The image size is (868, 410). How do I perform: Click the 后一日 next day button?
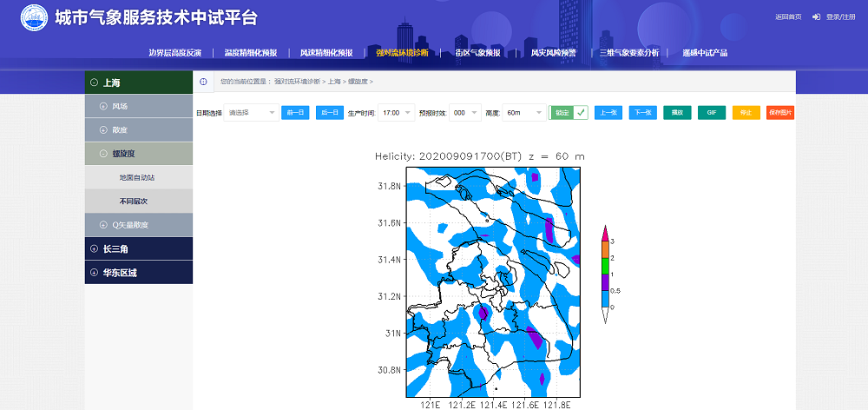coord(330,112)
